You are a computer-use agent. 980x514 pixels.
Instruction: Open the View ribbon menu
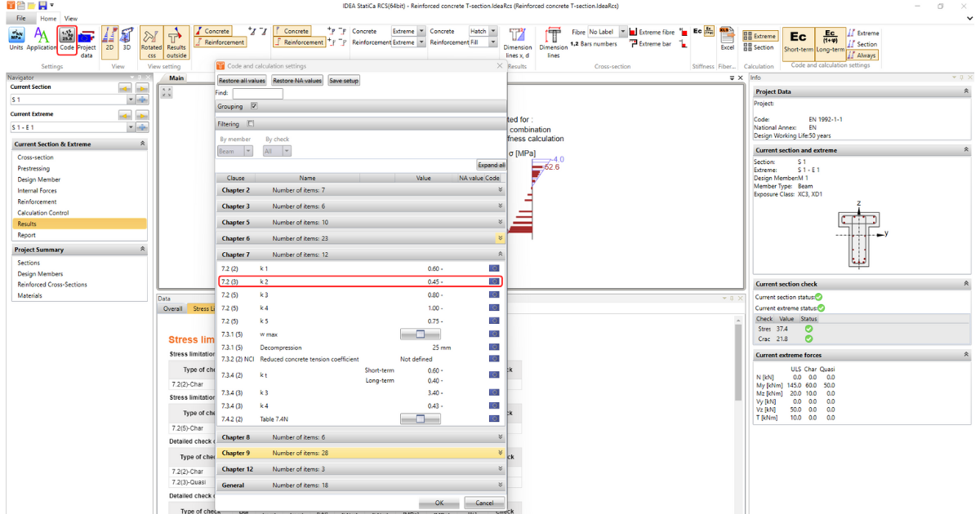pyautogui.click(x=70, y=18)
